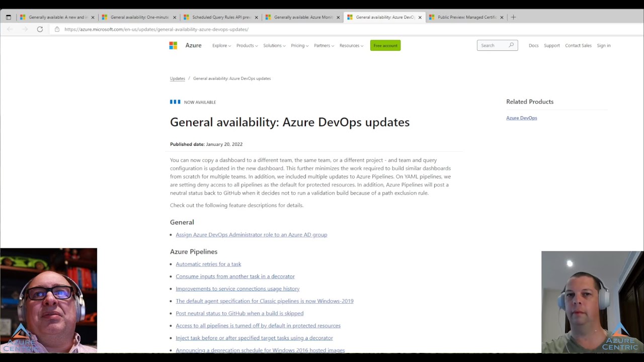
Task: Click the page title 'General availability: Azure DevOps updates'
Action: coord(290,122)
